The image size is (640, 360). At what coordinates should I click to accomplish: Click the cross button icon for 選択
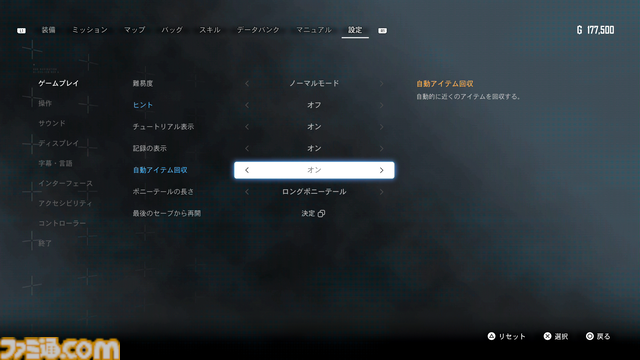coord(547,336)
